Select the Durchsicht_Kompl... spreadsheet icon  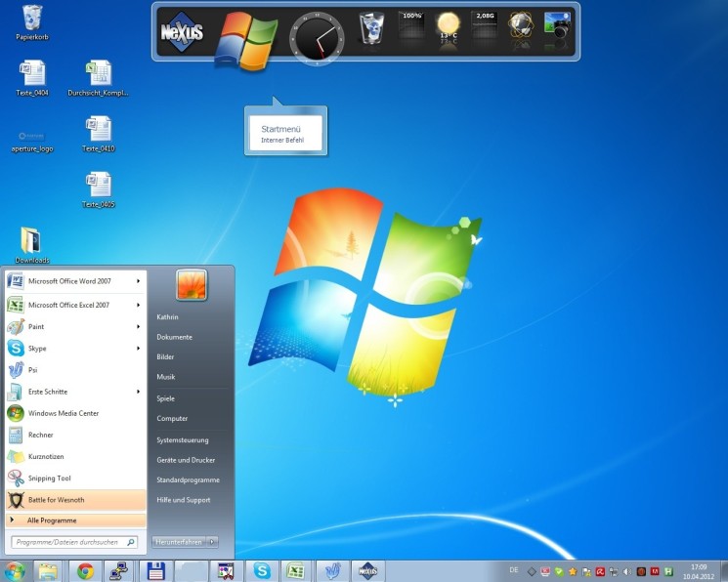coord(98,78)
